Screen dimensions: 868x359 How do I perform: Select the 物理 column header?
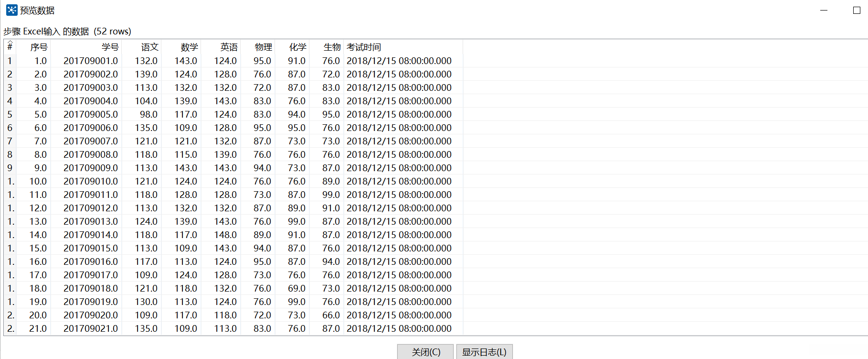(x=258, y=47)
